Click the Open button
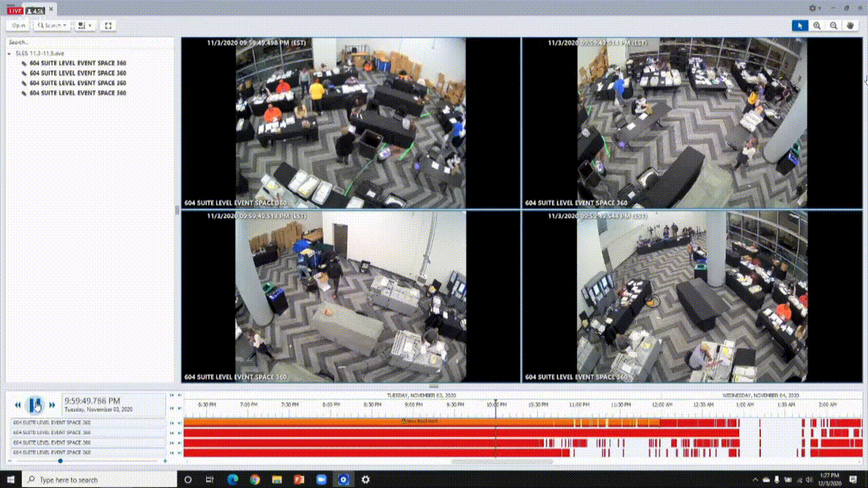This screenshot has height=488, width=868. (18, 26)
